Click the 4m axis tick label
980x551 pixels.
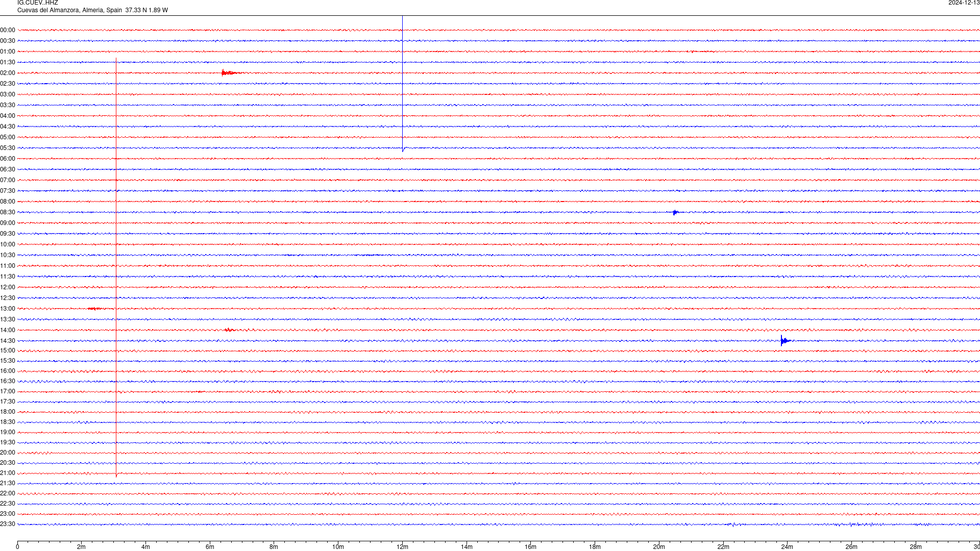(145, 547)
